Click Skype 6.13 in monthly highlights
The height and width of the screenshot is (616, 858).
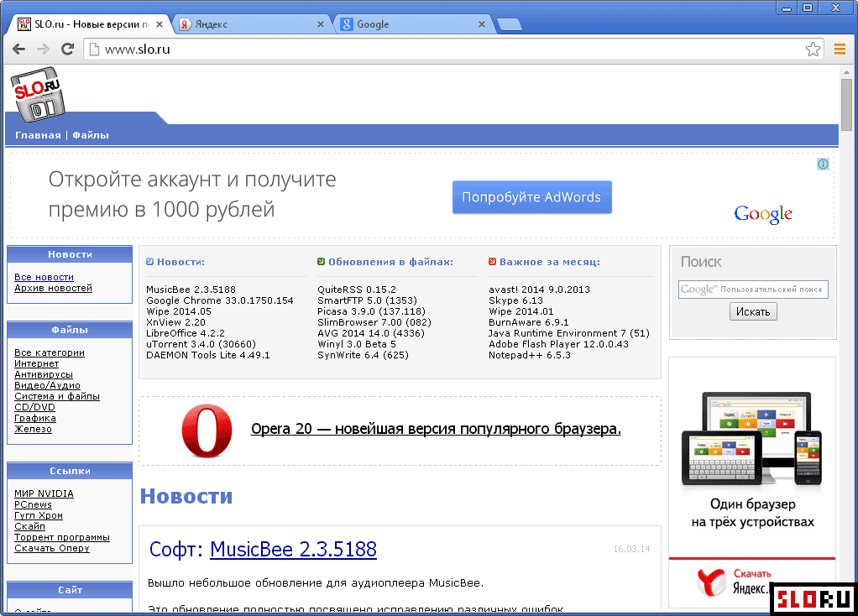[515, 300]
